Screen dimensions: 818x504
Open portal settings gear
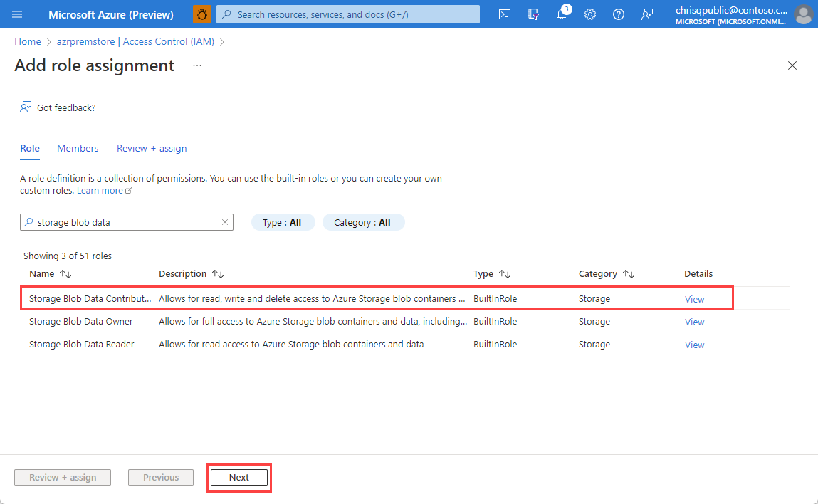tap(590, 15)
